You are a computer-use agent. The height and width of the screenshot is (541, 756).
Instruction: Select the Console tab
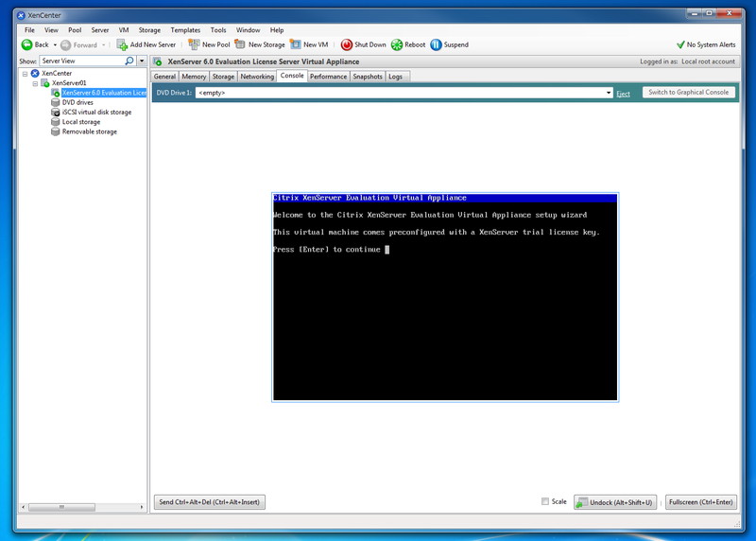pyautogui.click(x=292, y=76)
